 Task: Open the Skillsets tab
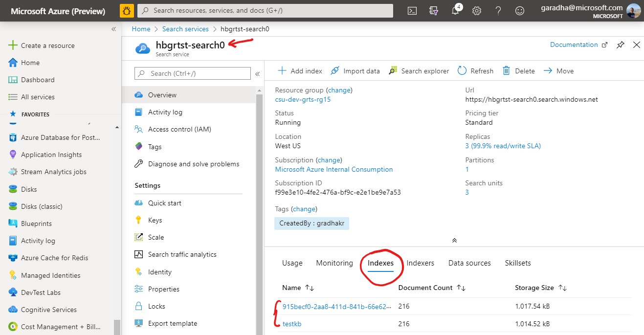click(518, 263)
